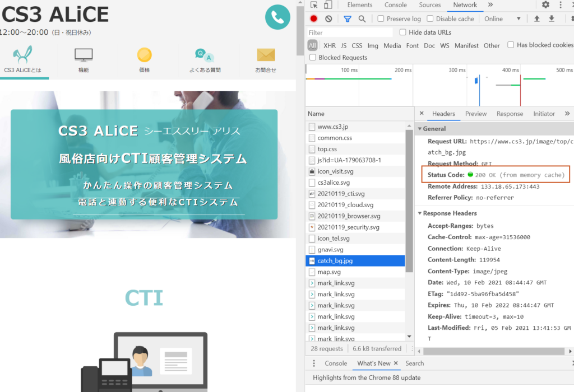The width and height of the screenshot is (574, 392).
Task: Enable the Preserve log checkbox
Action: pyautogui.click(x=381, y=18)
